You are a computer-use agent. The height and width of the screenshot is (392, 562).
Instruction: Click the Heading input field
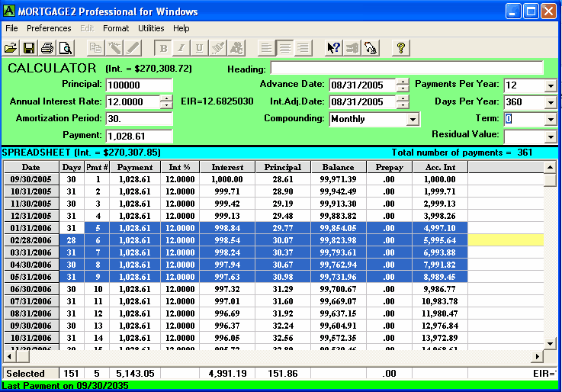click(406, 69)
